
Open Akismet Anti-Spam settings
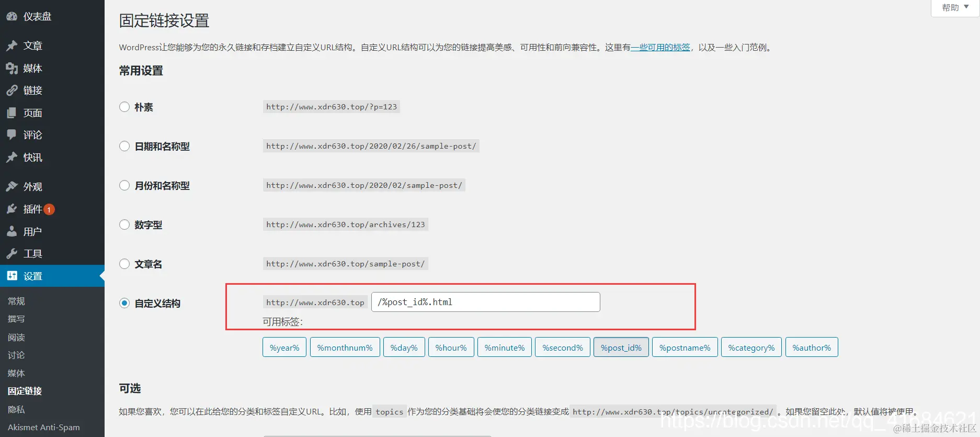(x=44, y=427)
